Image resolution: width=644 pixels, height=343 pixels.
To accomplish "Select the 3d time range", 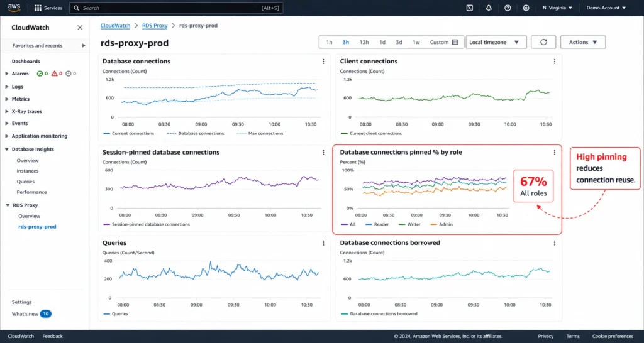I will click(x=399, y=42).
